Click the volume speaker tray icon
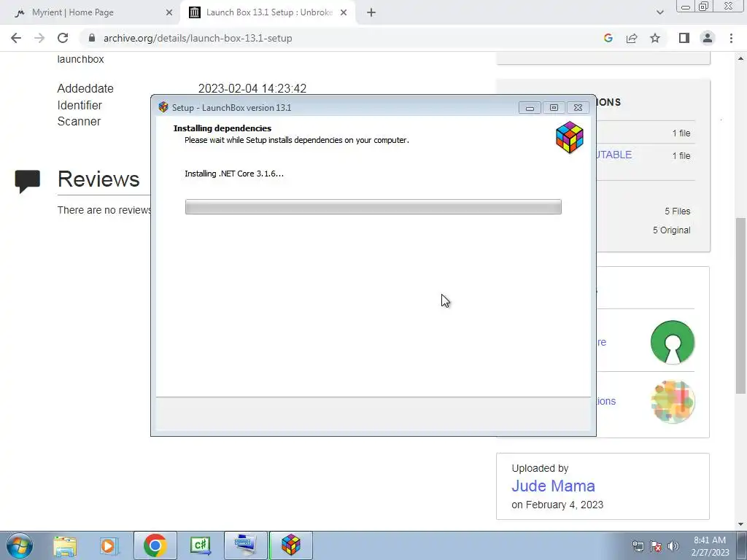747x560 pixels. (x=673, y=546)
